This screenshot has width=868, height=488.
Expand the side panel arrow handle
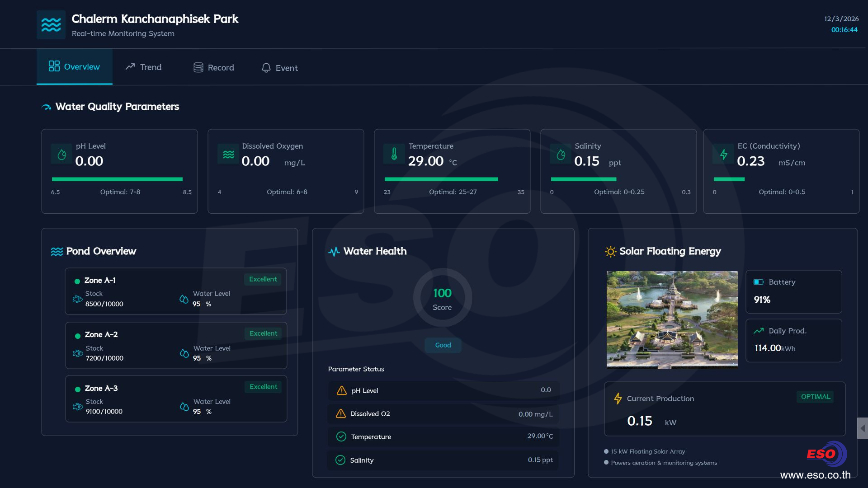tap(862, 428)
